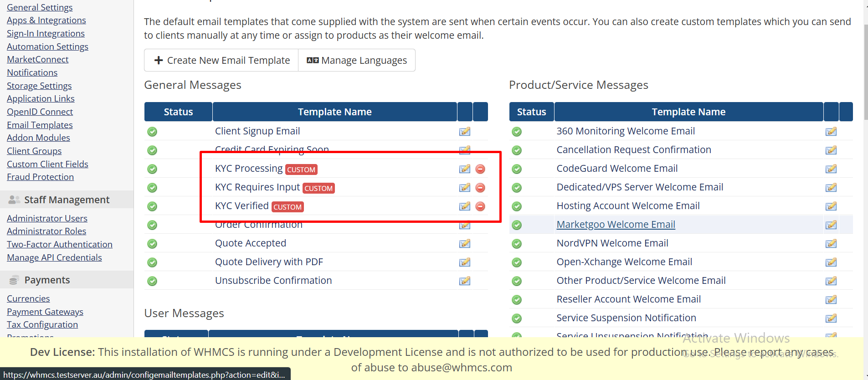Screen dimensions: 868x380
Task: Navigate to Automation Settings
Action: (47, 47)
